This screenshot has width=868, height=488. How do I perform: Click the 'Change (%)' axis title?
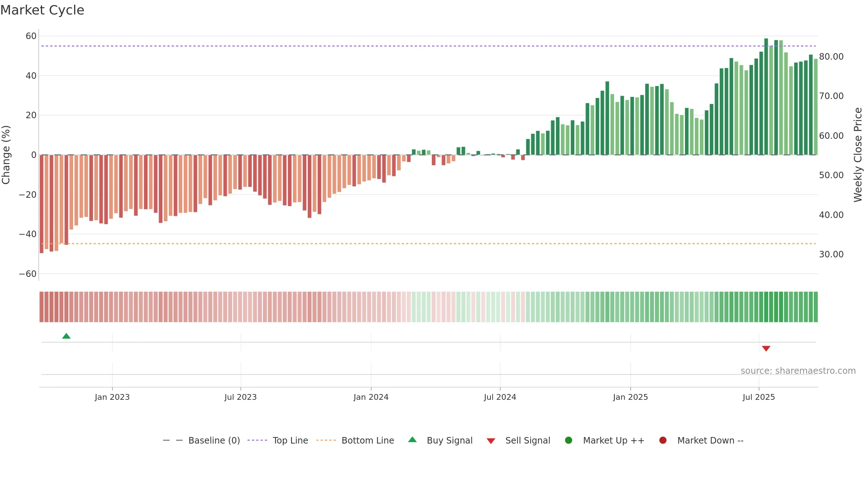pyautogui.click(x=6, y=155)
